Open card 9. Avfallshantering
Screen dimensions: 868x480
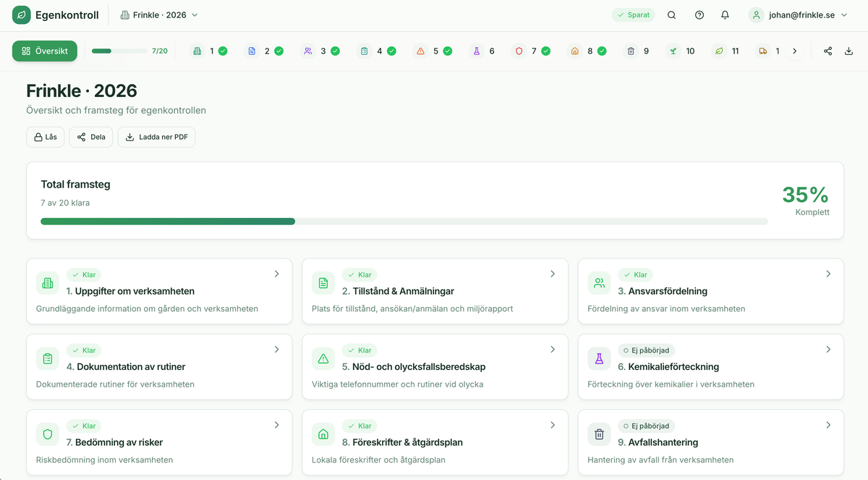(x=711, y=442)
